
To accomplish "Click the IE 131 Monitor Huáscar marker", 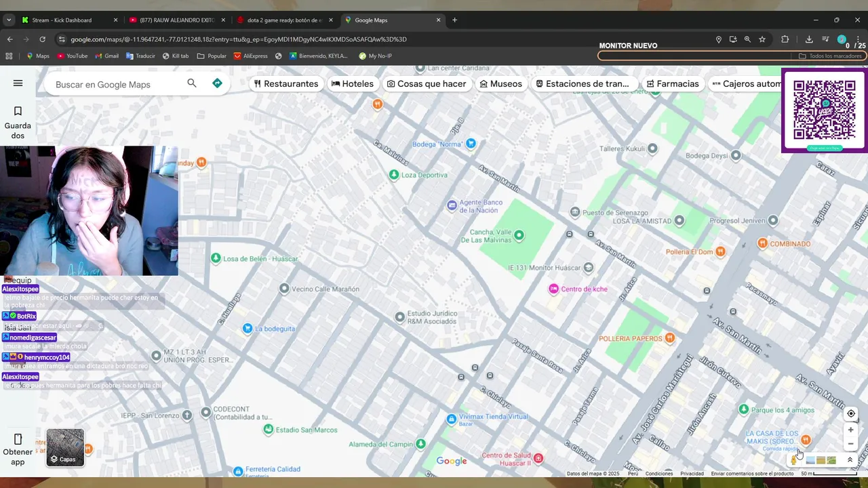I will coord(588,268).
